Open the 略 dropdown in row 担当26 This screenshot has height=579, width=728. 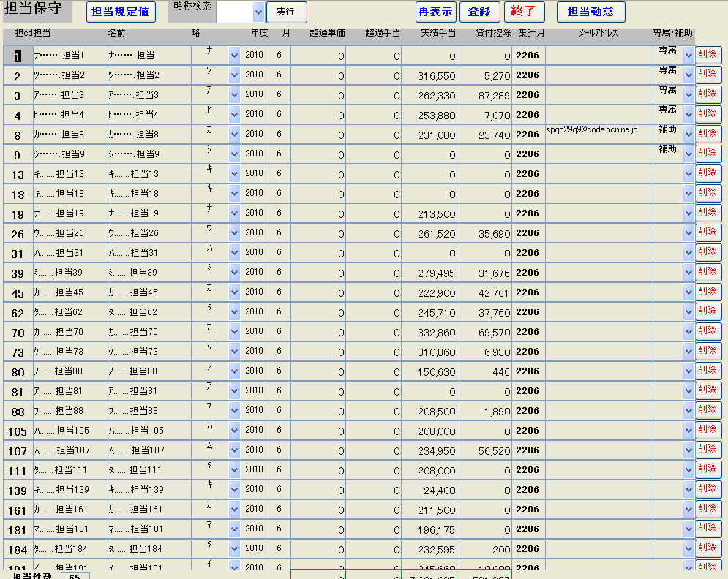pyautogui.click(x=234, y=232)
